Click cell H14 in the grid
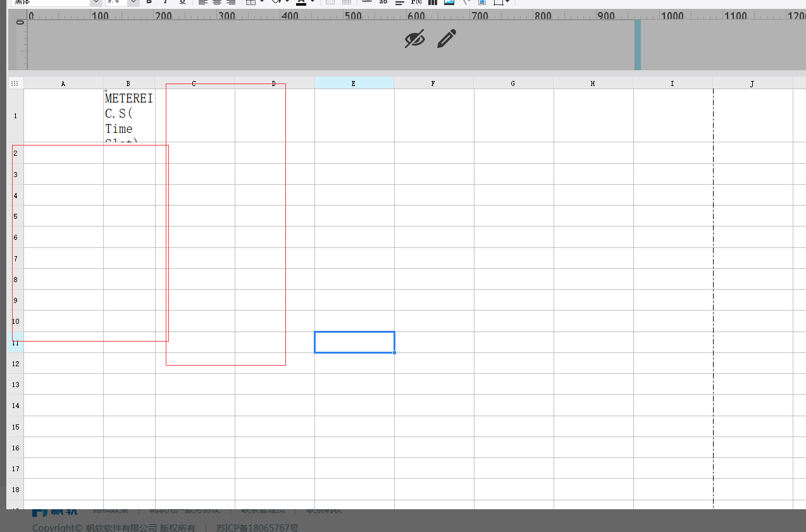The height and width of the screenshot is (532, 806). click(x=593, y=405)
